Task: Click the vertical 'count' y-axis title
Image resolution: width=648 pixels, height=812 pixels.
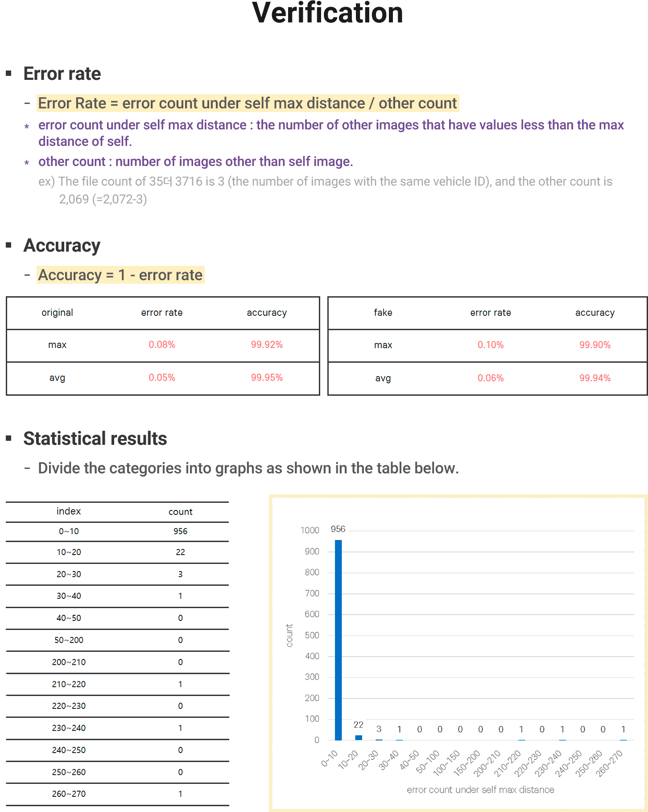Action: pos(289,635)
